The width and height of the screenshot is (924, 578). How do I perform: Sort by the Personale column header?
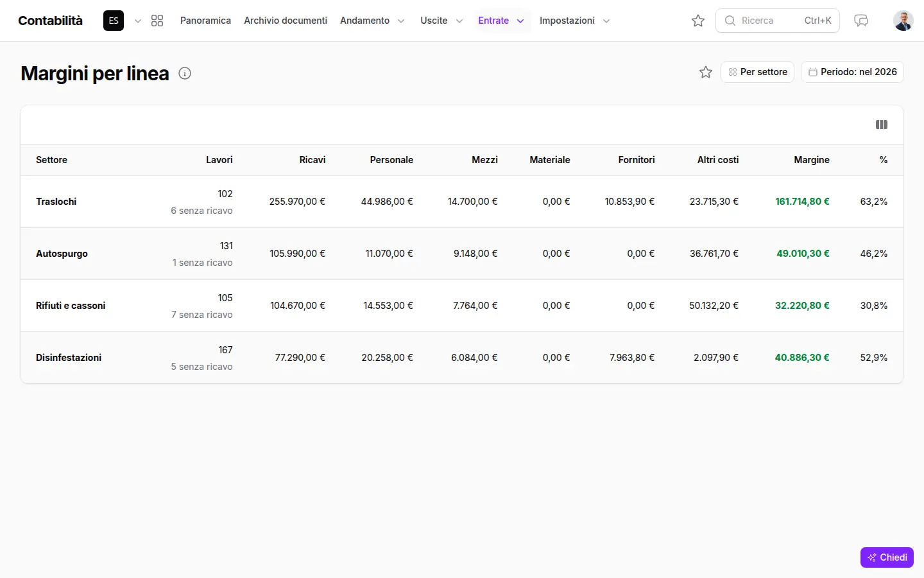click(391, 160)
